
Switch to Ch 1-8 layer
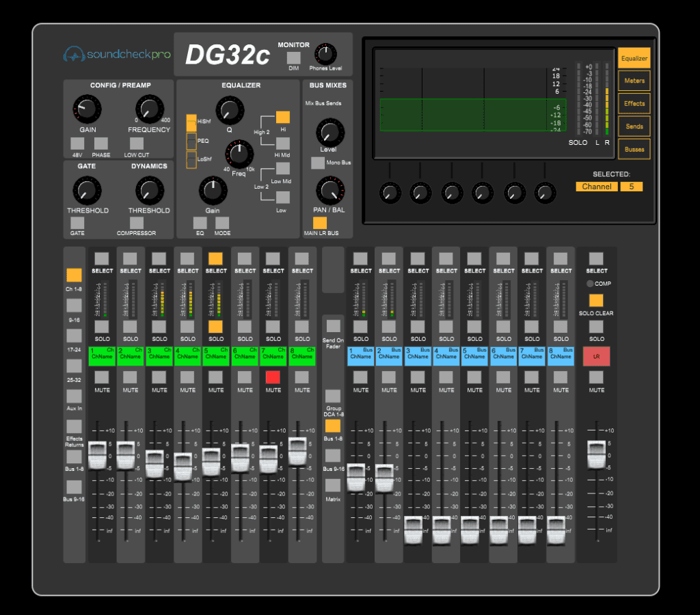pos(74,275)
